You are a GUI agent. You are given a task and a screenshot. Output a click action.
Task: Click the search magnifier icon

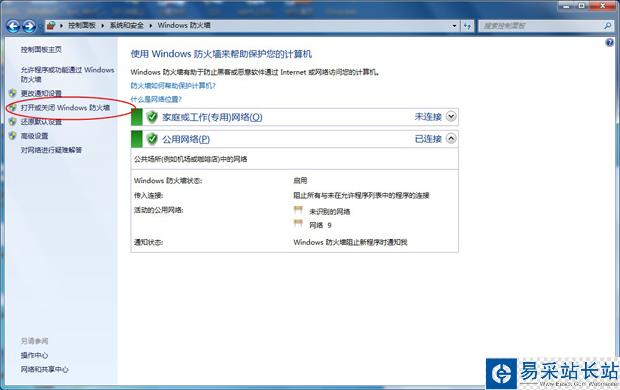(x=607, y=26)
